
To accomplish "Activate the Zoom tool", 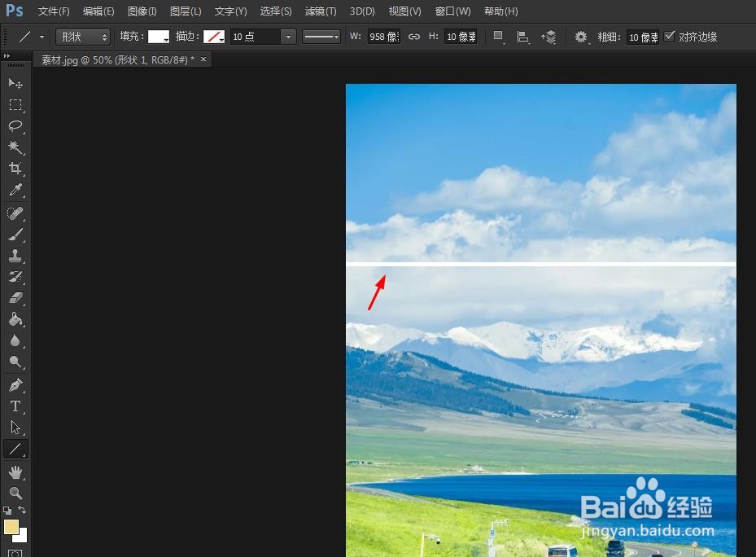I will 15,493.
